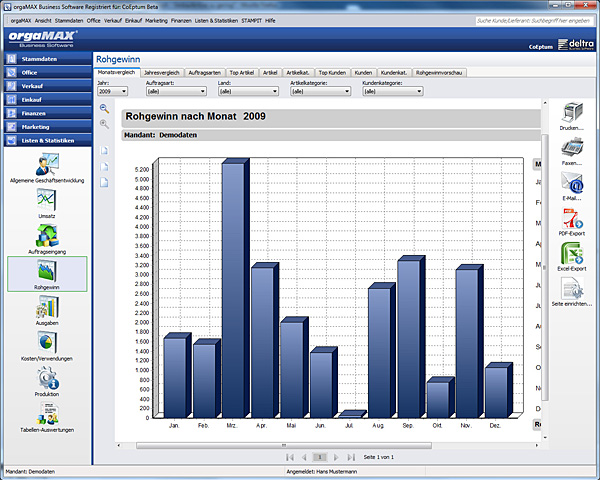Open the STAMPIT menu
Image resolution: width=600 pixels, height=480 pixels.
(251, 21)
